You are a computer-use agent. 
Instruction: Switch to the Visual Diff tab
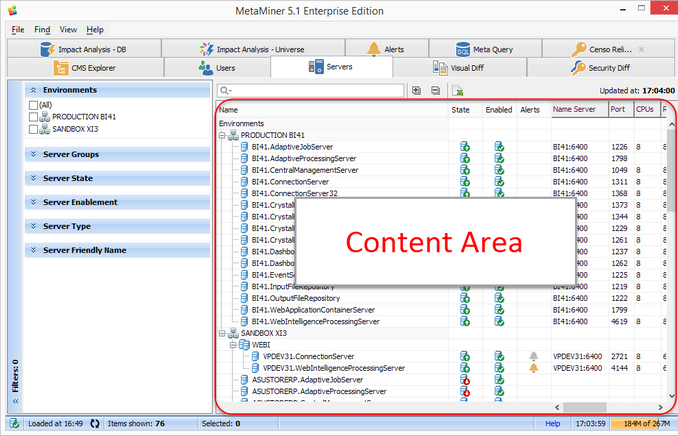(460, 68)
